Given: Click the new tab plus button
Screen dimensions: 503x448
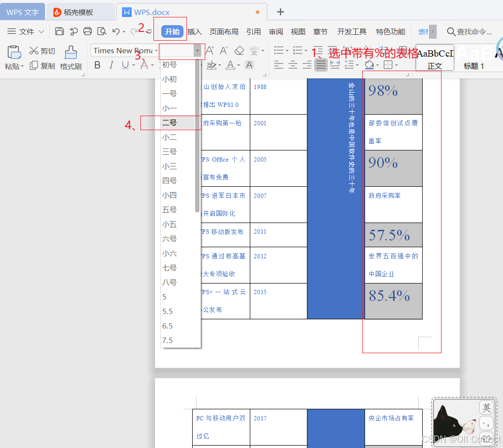Looking at the screenshot, I should click(280, 12).
